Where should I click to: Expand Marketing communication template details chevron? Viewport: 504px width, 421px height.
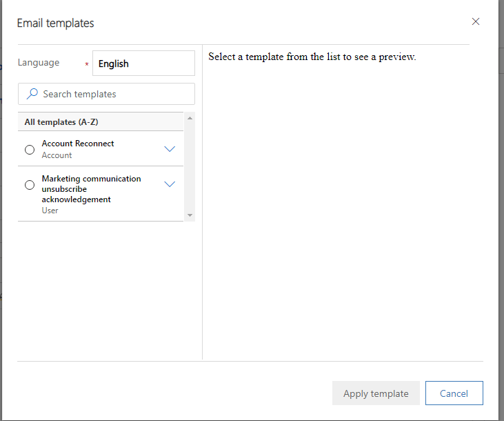[x=170, y=184]
